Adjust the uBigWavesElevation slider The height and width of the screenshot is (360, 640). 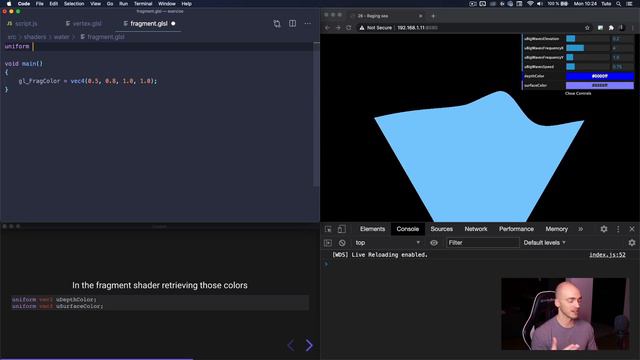tap(588, 39)
